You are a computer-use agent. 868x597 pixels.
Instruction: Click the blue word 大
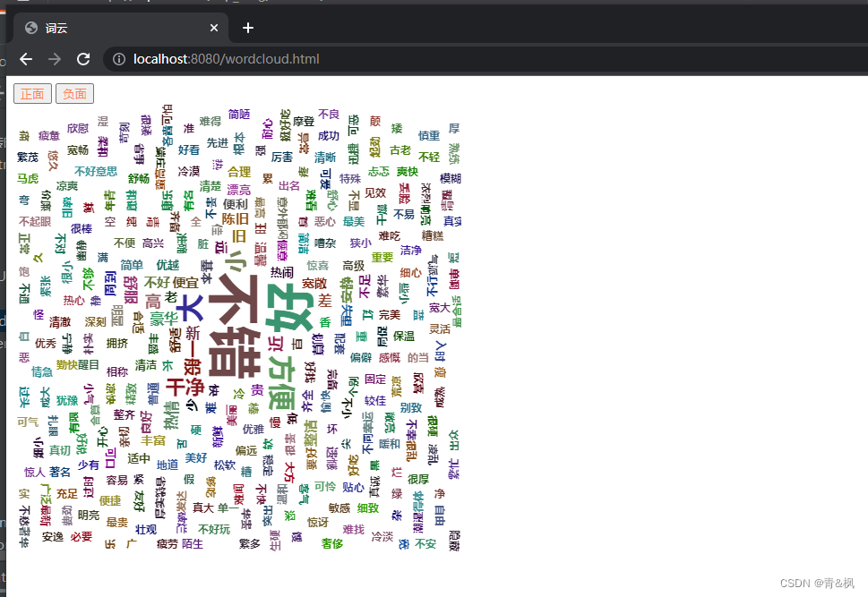[x=190, y=308]
